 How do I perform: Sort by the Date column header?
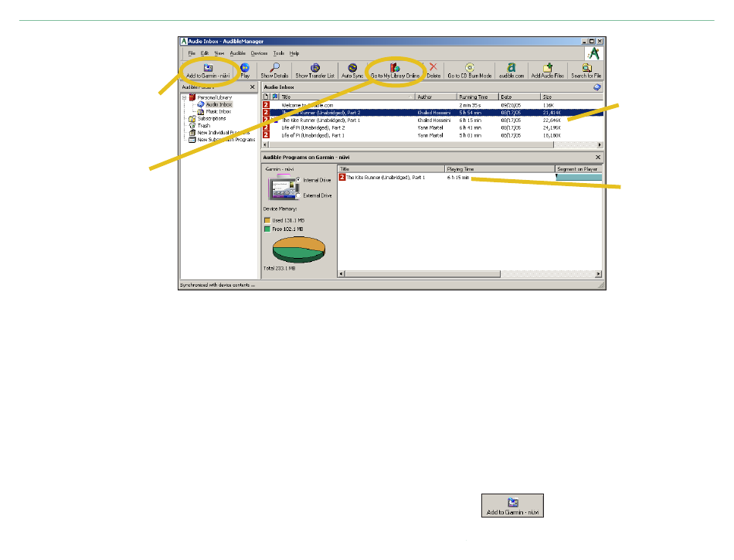pos(520,97)
